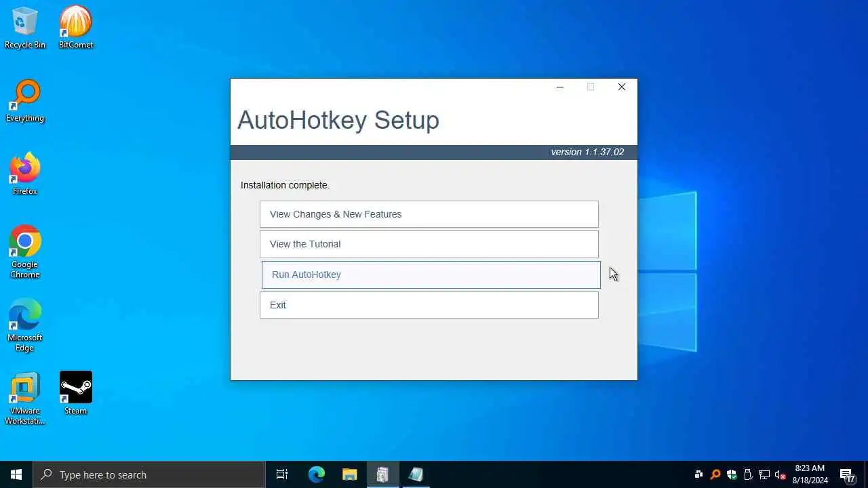Click AutoHotkey installer taskbar icon

click(x=382, y=474)
